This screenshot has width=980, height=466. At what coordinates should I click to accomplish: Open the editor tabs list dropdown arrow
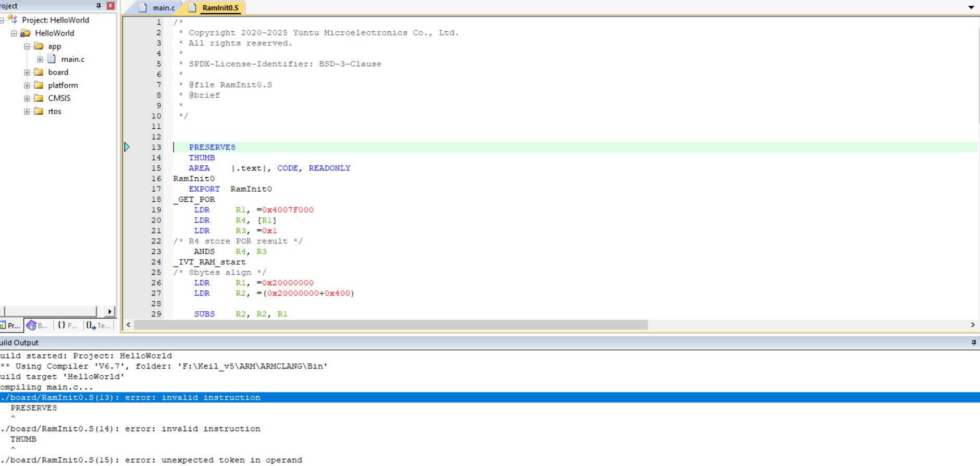click(971, 7)
